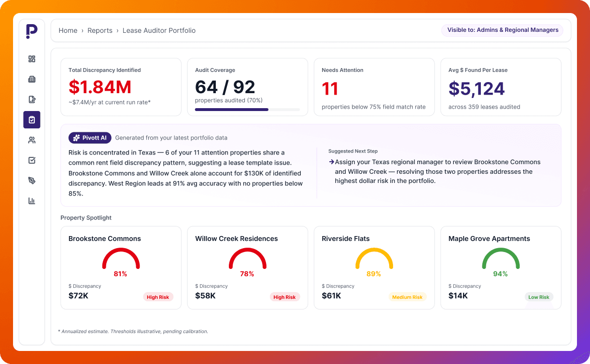Image resolution: width=590 pixels, height=364 pixels.
Task: Open the checkbox tasks icon in sidebar
Action: click(x=32, y=160)
